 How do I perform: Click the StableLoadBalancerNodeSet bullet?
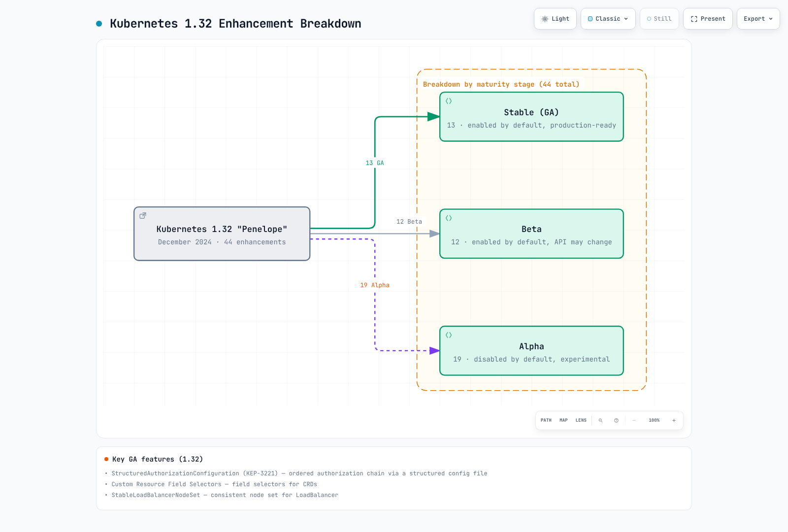(225, 495)
